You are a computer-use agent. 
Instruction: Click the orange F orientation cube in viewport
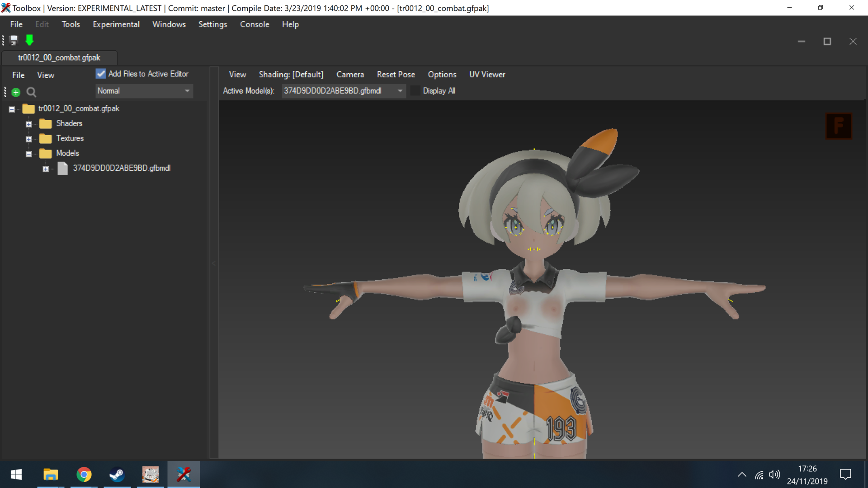pyautogui.click(x=839, y=126)
